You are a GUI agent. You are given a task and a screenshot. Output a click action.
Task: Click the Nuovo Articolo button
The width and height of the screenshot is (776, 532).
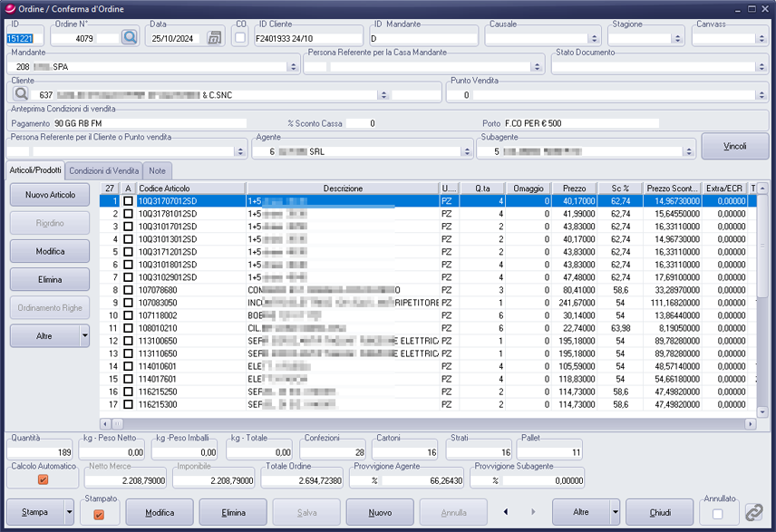[x=50, y=195]
